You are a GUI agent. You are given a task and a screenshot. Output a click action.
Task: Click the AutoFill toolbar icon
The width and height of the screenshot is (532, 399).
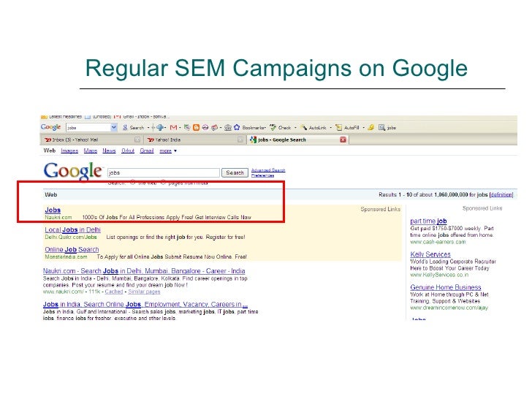(338, 128)
